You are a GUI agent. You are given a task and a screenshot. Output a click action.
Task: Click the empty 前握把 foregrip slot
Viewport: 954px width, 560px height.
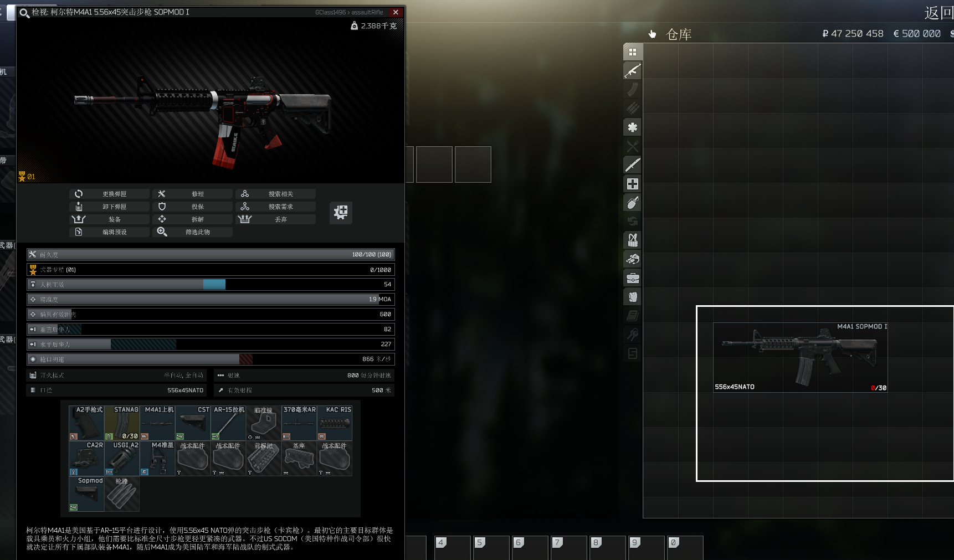point(264,458)
